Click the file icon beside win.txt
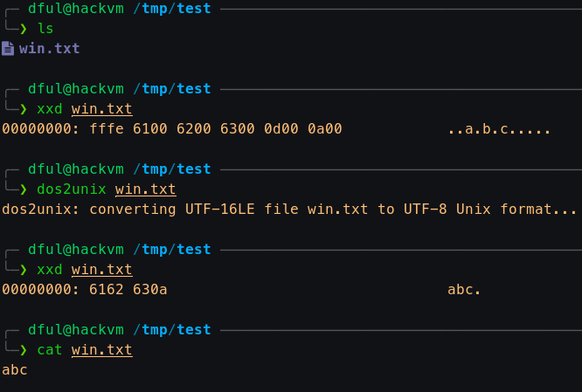Viewport: 582px width, 392px height. pyautogui.click(x=8, y=49)
